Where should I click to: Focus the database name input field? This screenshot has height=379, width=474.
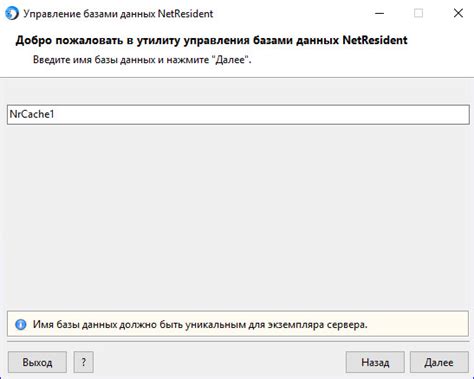pyautogui.click(x=238, y=115)
